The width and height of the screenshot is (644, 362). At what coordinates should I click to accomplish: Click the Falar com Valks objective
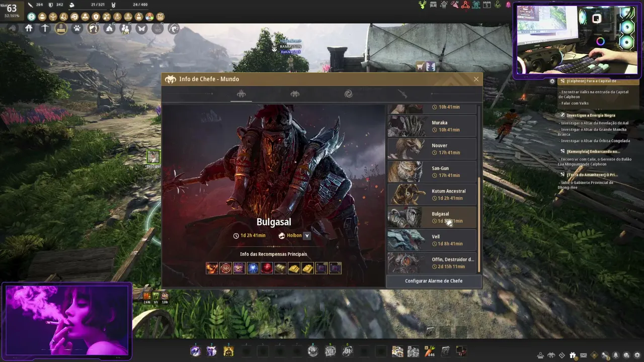point(575,103)
